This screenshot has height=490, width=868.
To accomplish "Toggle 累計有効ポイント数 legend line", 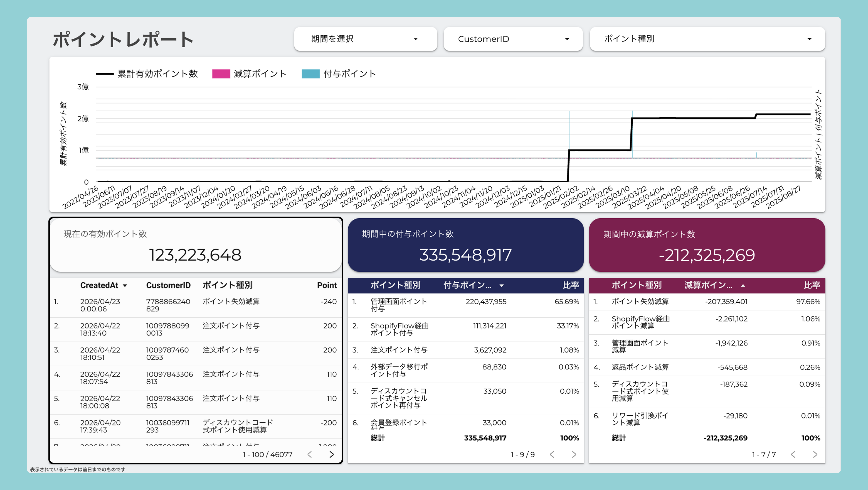I will [147, 74].
